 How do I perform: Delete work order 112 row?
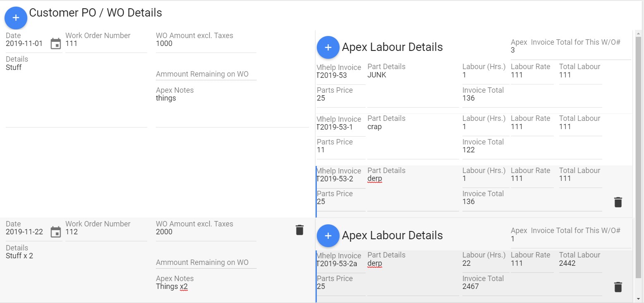point(300,230)
